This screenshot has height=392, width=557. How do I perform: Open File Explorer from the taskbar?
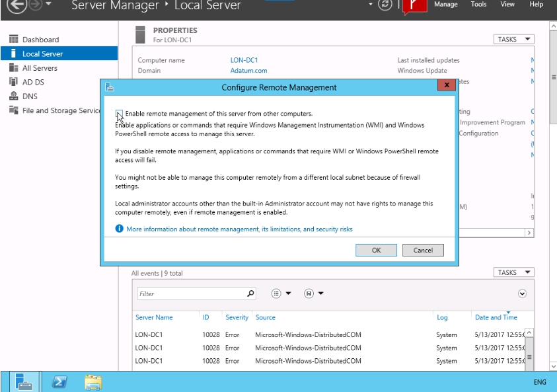point(93,382)
